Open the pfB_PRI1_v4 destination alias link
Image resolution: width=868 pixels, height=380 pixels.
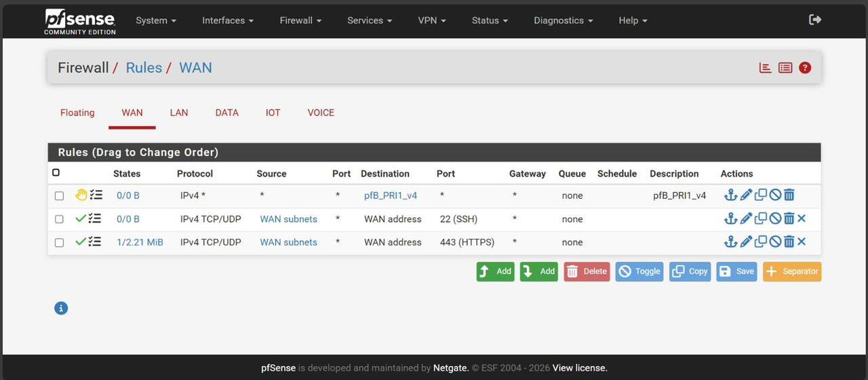(x=391, y=195)
